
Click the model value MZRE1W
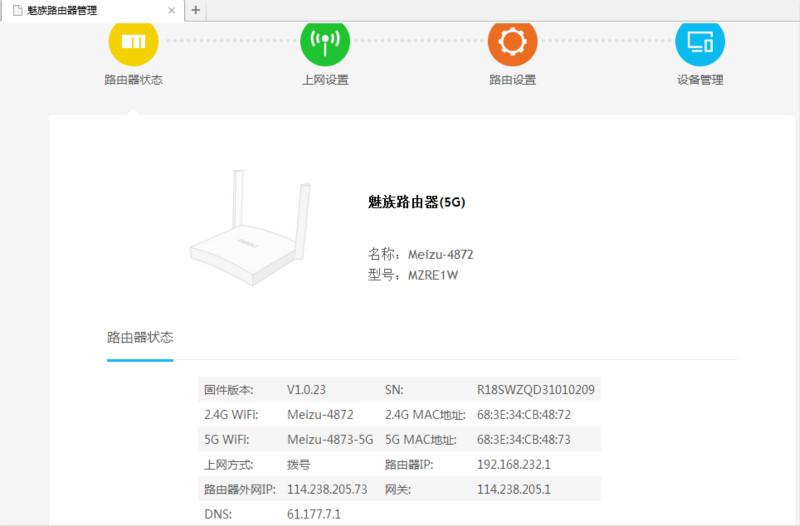[x=433, y=275]
